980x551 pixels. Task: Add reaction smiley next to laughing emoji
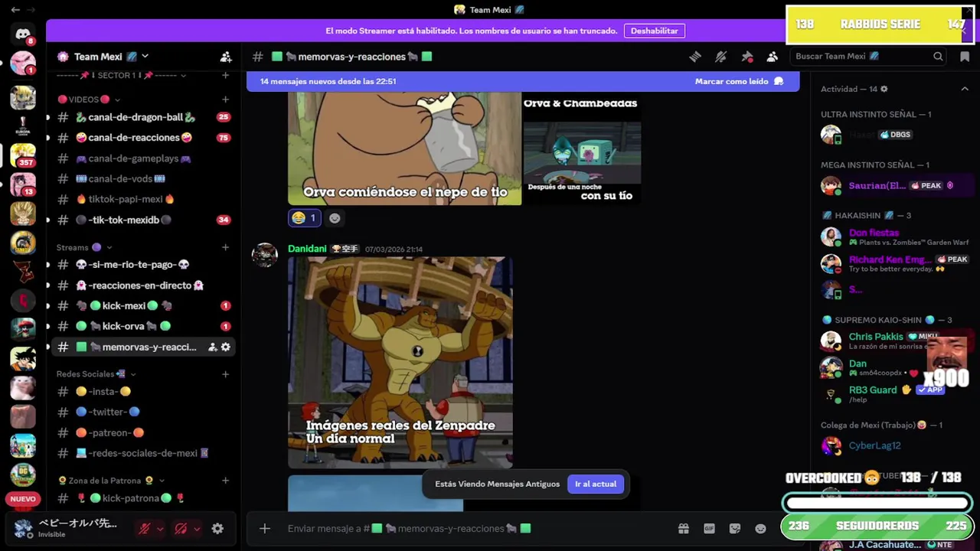335,218
